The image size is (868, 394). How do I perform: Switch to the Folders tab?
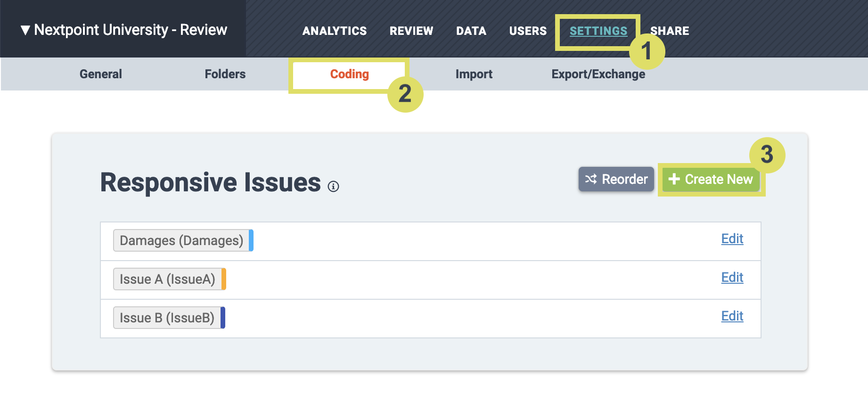click(225, 74)
